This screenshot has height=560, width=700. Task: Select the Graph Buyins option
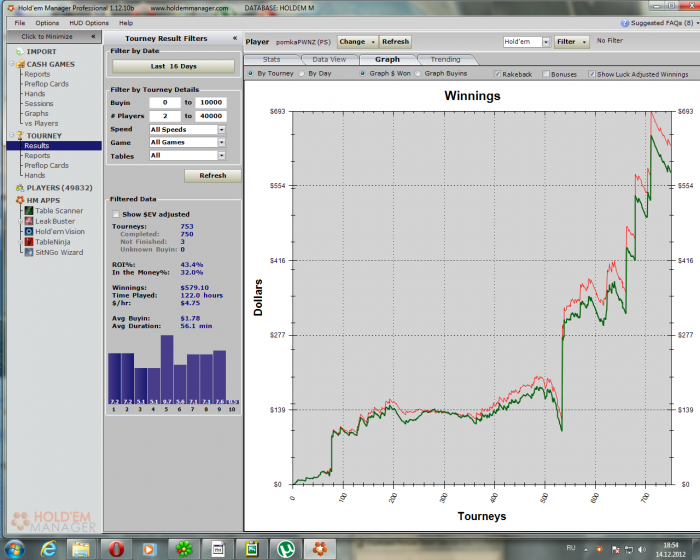tap(418, 73)
